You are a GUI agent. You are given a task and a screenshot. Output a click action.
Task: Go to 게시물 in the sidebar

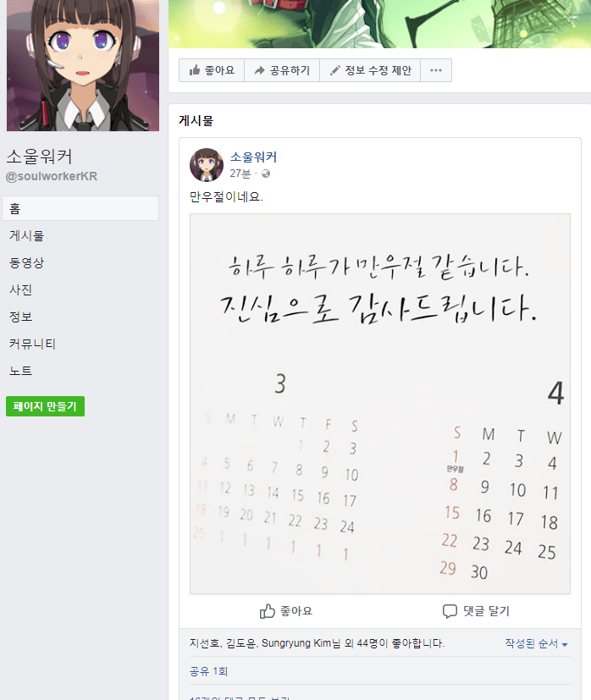[x=27, y=235]
